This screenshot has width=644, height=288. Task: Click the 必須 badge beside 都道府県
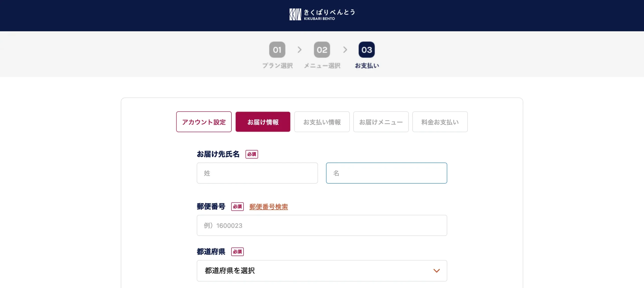[237, 252]
